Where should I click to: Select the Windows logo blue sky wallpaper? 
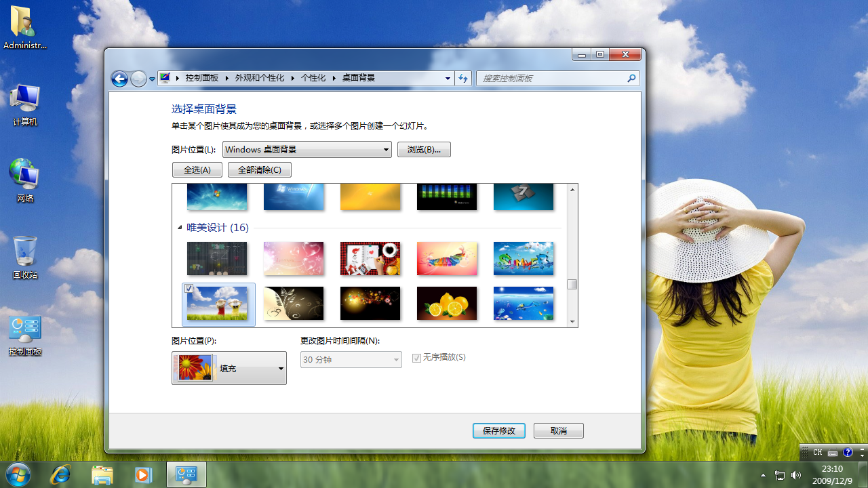[x=294, y=197]
